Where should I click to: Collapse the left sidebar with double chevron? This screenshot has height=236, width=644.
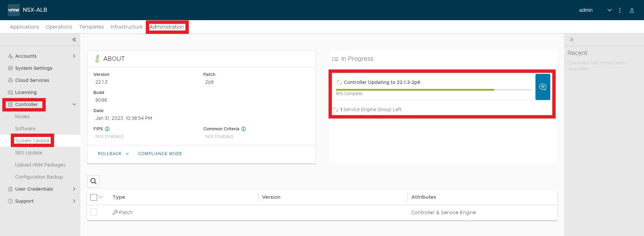pyautogui.click(x=74, y=40)
